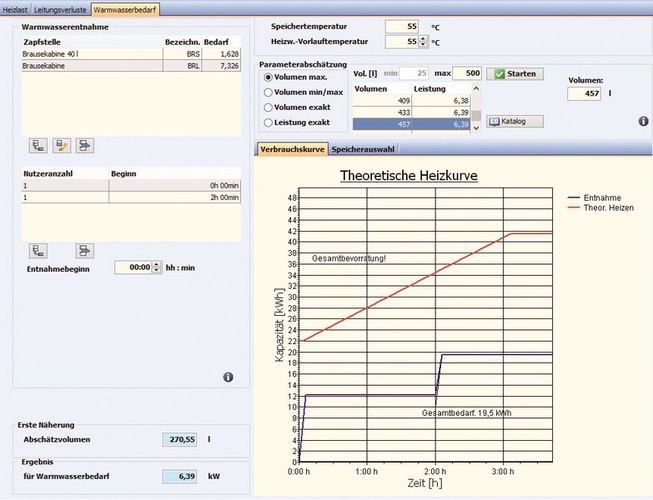Open info icon in Warmwasserentnahme panel
The height and width of the screenshot is (500, 653).
(x=227, y=377)
